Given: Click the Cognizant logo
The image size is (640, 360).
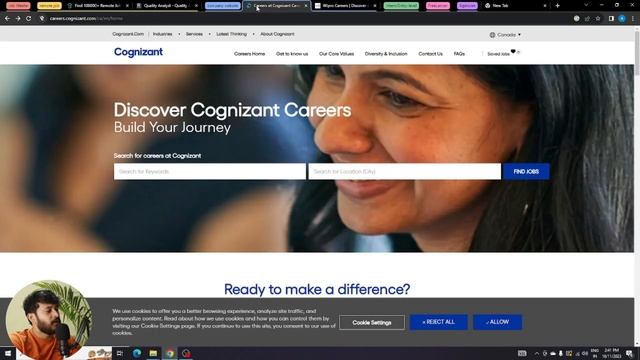Looking at the screenshot, I should tap(138, 52).
